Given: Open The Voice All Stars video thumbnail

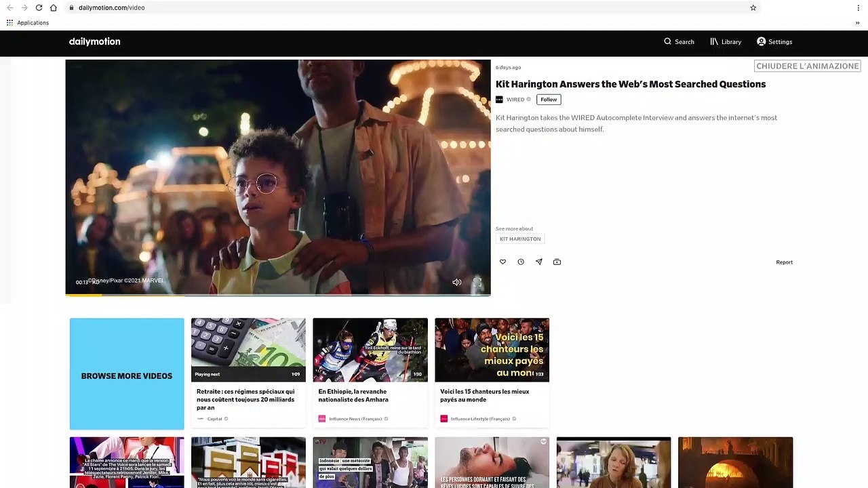Looking at the screenshot, I should 127,462.
